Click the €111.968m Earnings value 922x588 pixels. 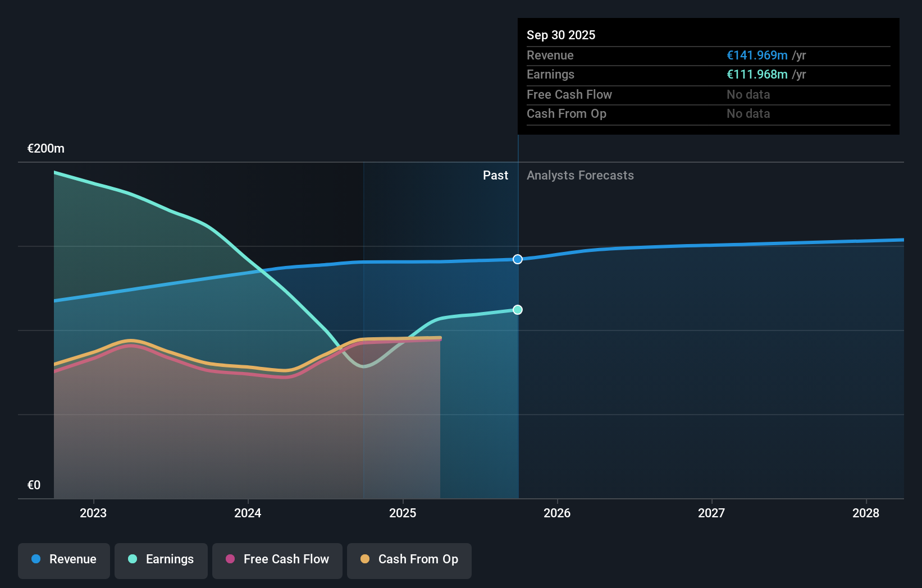tap(756, 74)
